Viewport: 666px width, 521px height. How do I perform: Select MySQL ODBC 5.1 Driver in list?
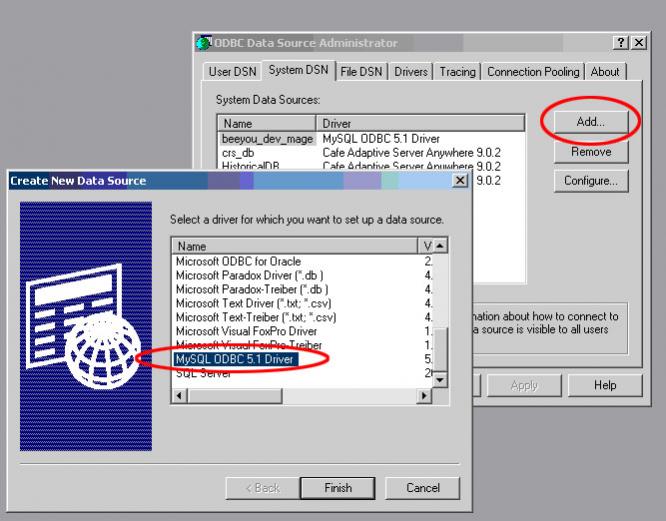click(232, 358)
